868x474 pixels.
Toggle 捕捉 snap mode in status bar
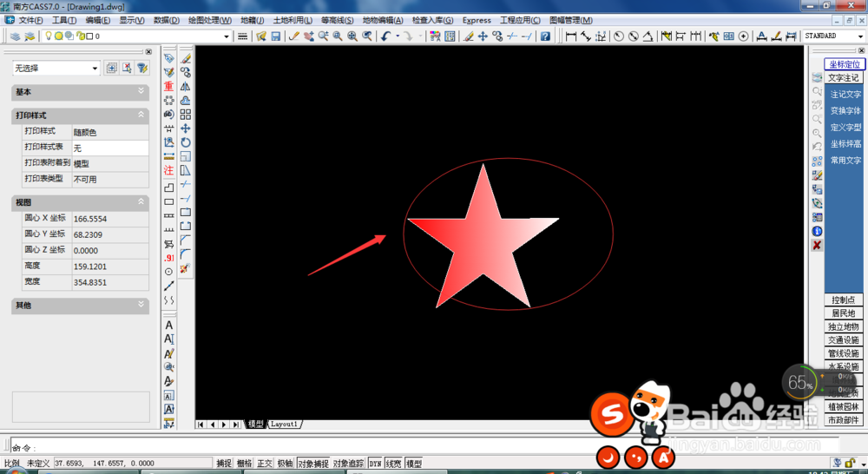224,464
